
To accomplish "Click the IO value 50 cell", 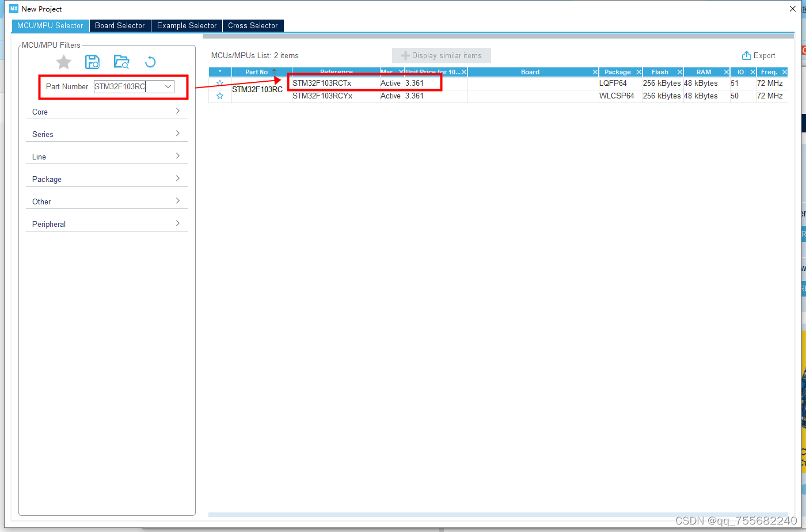I will (x=743, y=96).
